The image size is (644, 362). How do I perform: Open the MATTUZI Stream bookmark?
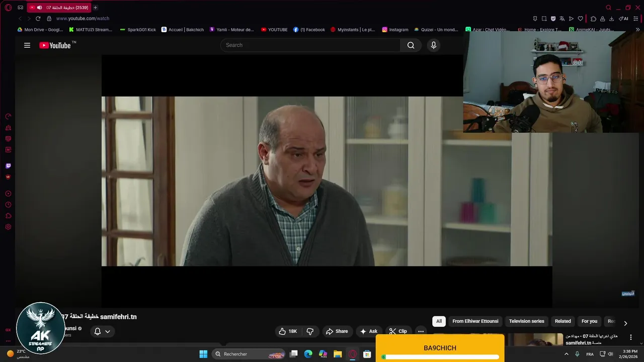pos(91,30)
